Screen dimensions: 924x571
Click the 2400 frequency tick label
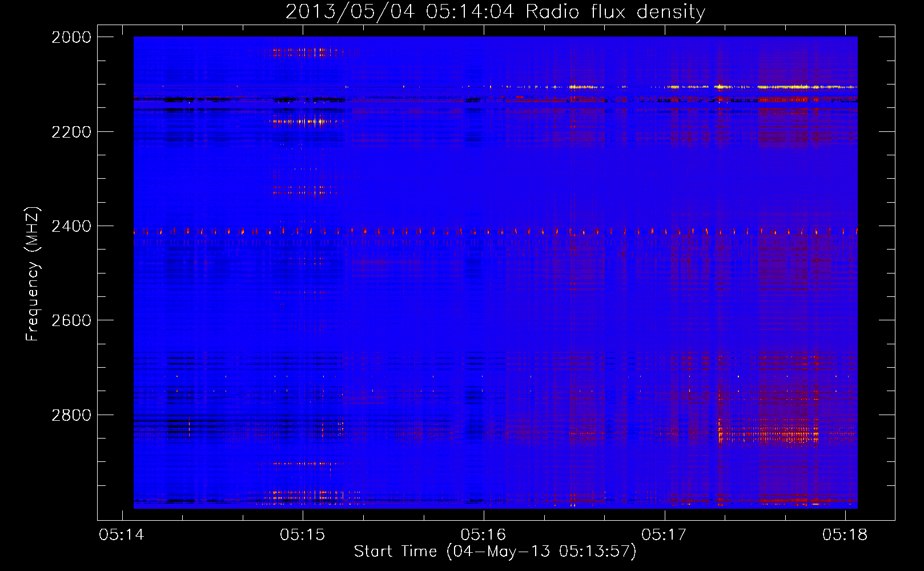click(71, 226)
